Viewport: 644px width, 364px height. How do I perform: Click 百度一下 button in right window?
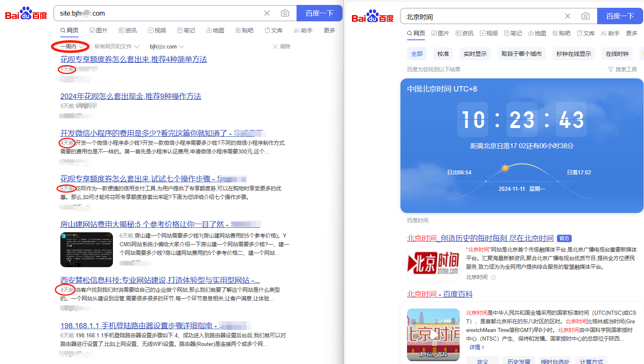[x=620, y=16]
